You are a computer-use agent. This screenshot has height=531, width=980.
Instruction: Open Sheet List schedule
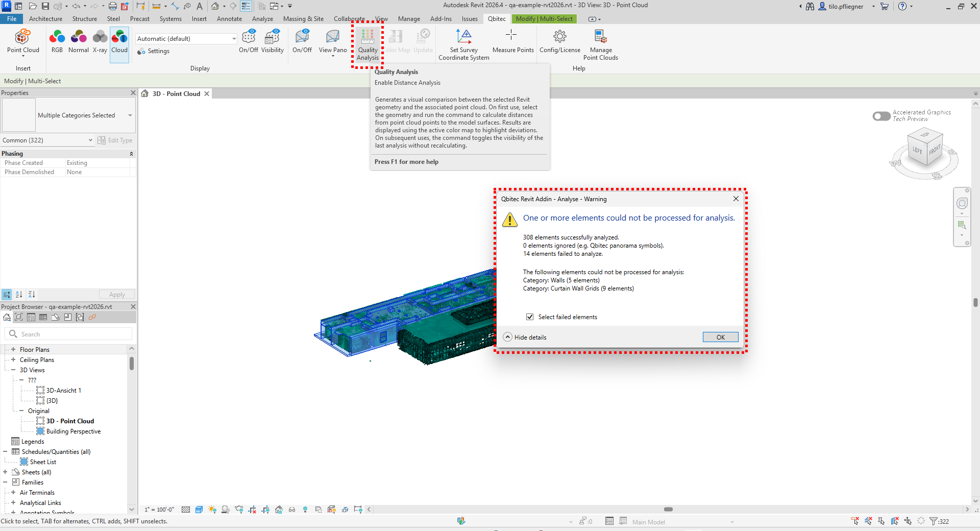click(x=43, y=462)
